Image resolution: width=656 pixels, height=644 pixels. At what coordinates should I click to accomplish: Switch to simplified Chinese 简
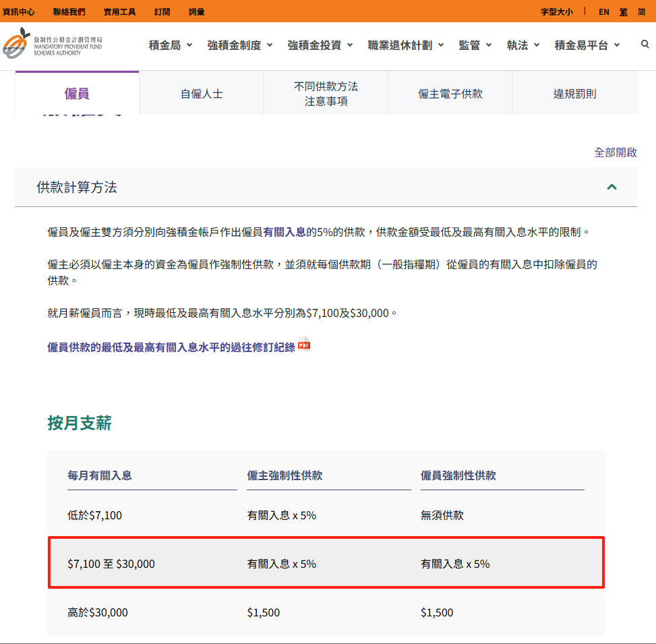[641, 11]
